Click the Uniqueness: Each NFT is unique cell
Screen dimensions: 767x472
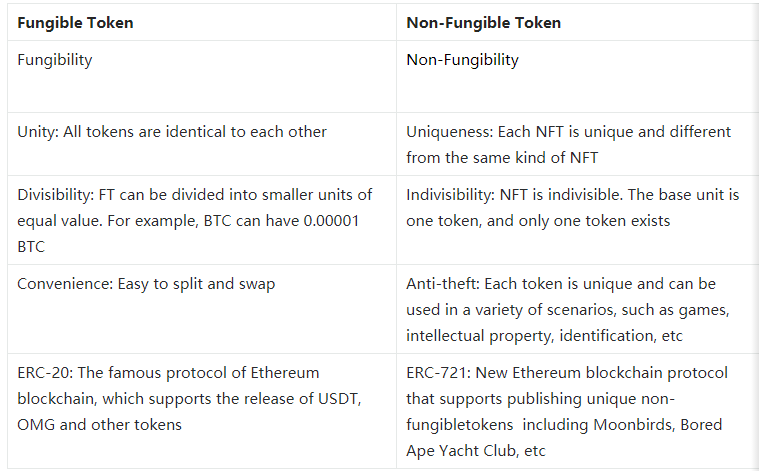[577, 144]
